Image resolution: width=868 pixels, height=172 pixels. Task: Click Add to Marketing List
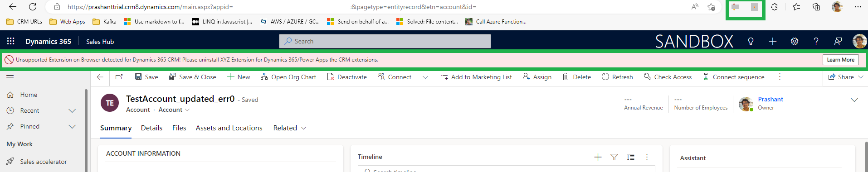(x=477, y=77)
